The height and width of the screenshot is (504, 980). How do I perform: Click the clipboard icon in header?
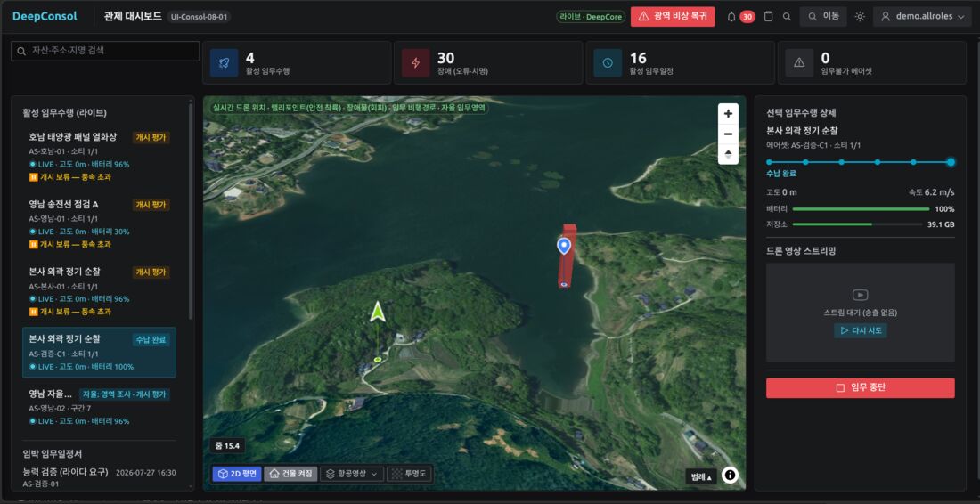pyautogui.click(x=769, y=17)
